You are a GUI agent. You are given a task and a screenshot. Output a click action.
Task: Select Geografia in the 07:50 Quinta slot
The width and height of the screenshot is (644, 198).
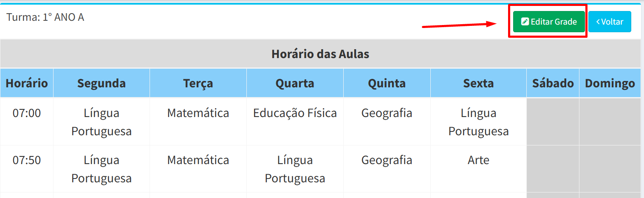(387, 160)
